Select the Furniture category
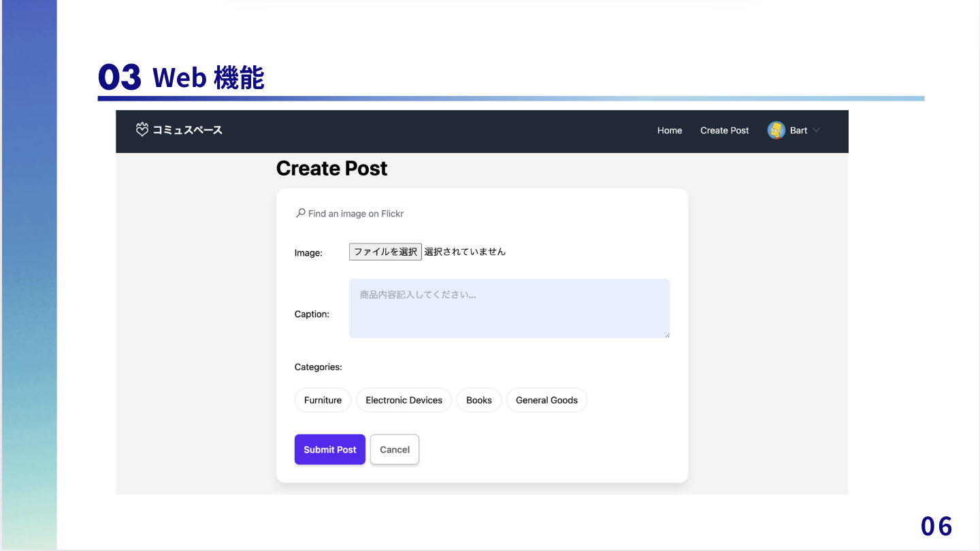Image resolution: width=980 pixels, height=551 pixels. 323,400
